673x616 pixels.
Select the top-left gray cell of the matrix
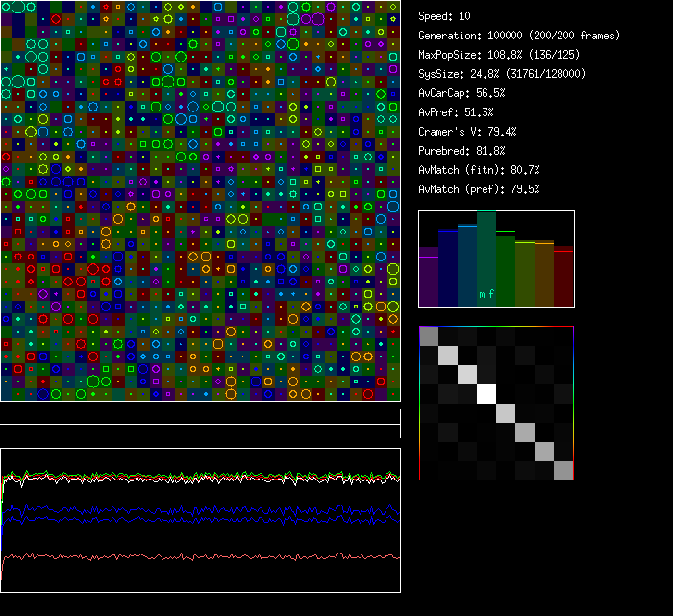pyautogui.click(x=429, y=335)
